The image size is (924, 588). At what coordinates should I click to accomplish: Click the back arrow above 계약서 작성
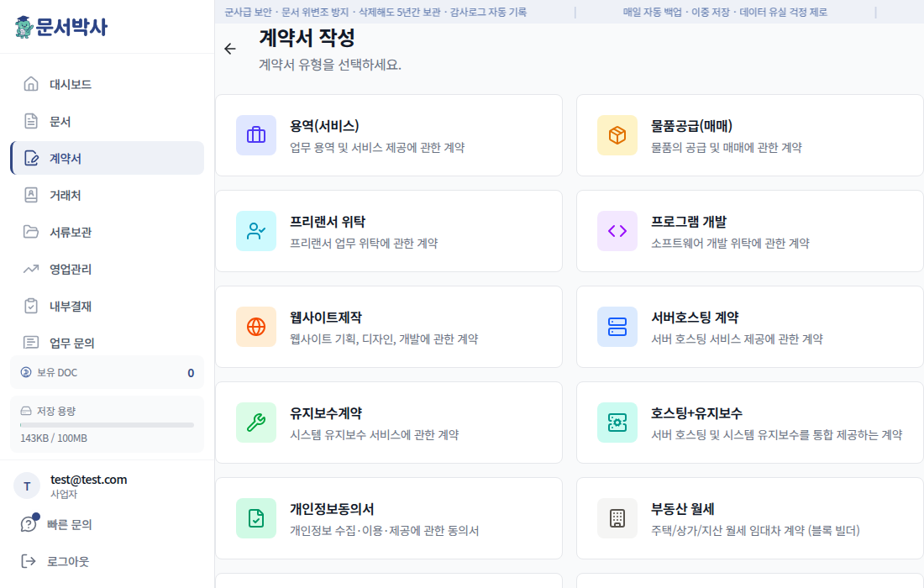230,49
